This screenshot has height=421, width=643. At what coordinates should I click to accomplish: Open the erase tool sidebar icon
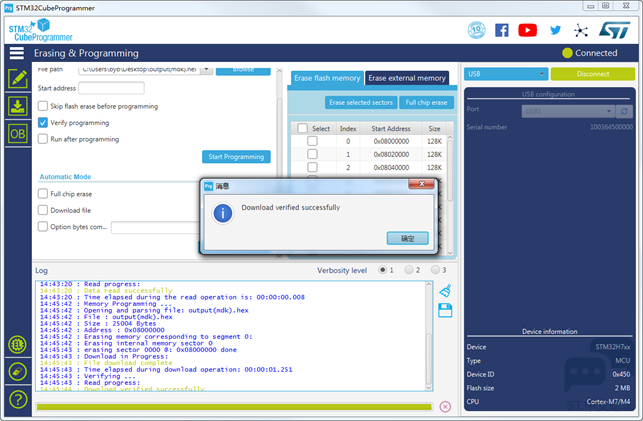pos(18,372)
